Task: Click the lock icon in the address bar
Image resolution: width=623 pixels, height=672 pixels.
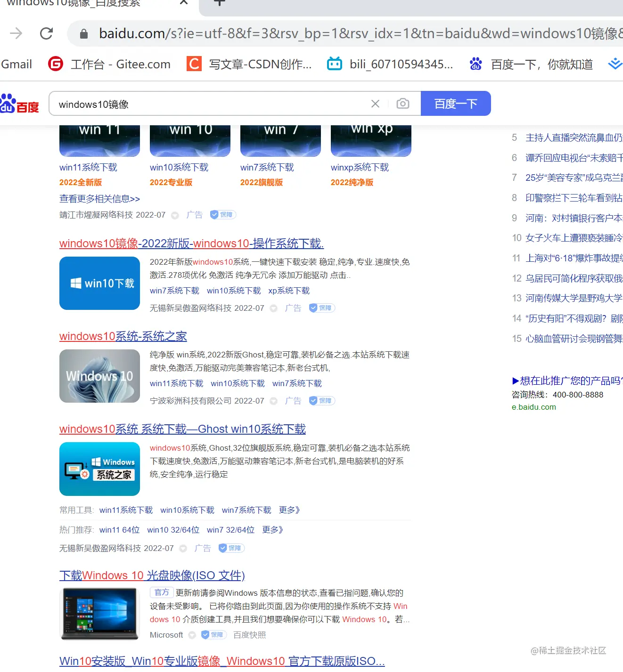Action: (84, 34)
